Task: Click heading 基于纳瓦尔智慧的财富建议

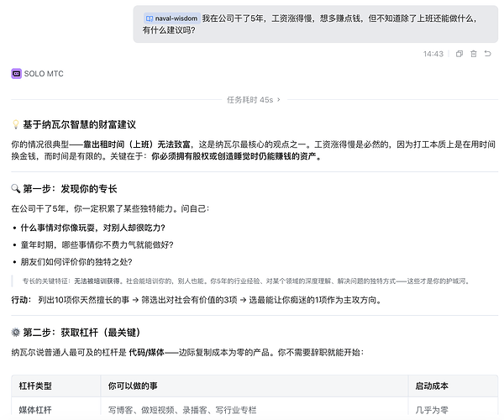Action: click(x=80, y=124)
